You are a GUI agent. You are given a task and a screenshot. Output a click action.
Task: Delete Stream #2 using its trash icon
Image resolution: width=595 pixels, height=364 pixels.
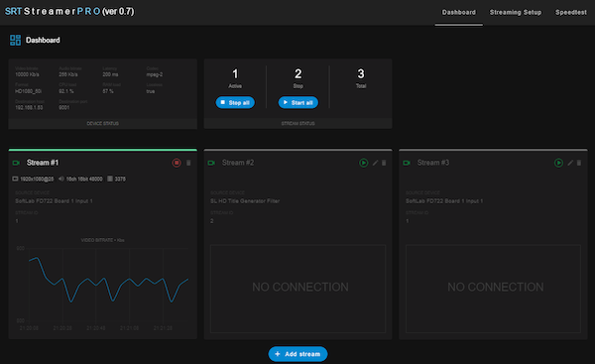[384, 163]
